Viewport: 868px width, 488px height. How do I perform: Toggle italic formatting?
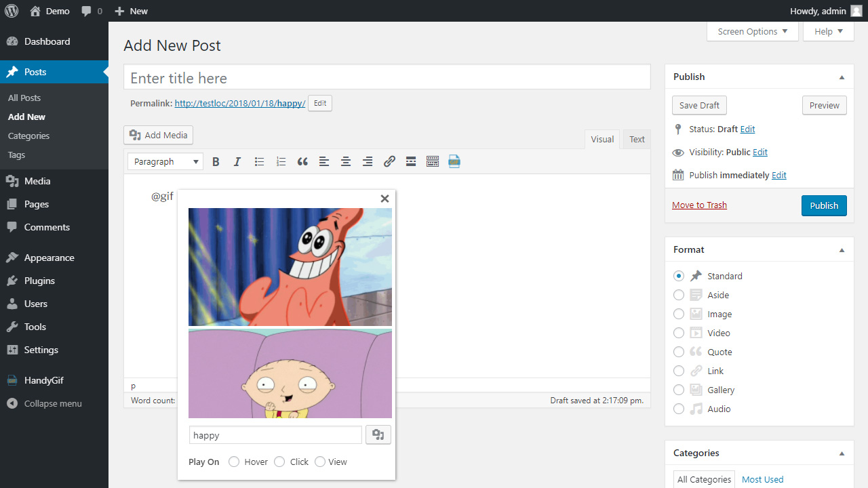(237, 161)
